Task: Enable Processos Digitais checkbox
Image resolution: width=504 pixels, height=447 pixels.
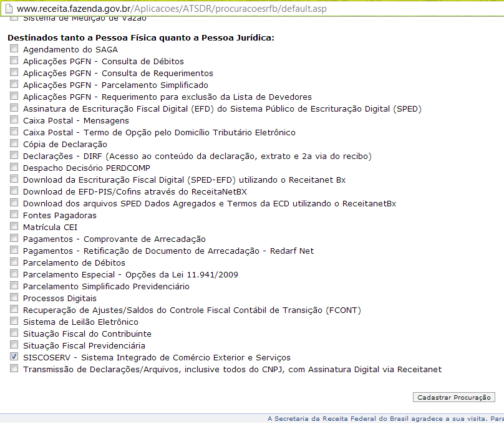Action: coord(14,297)
